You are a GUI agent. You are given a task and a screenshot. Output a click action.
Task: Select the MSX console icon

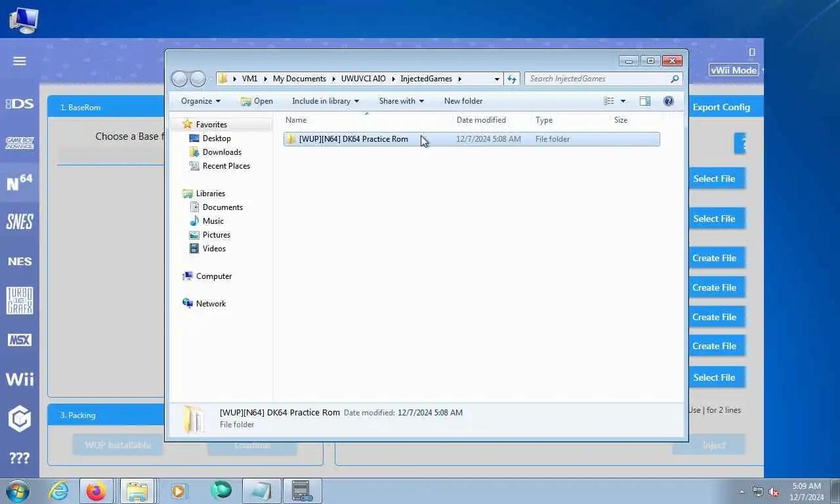coord(20,340)
